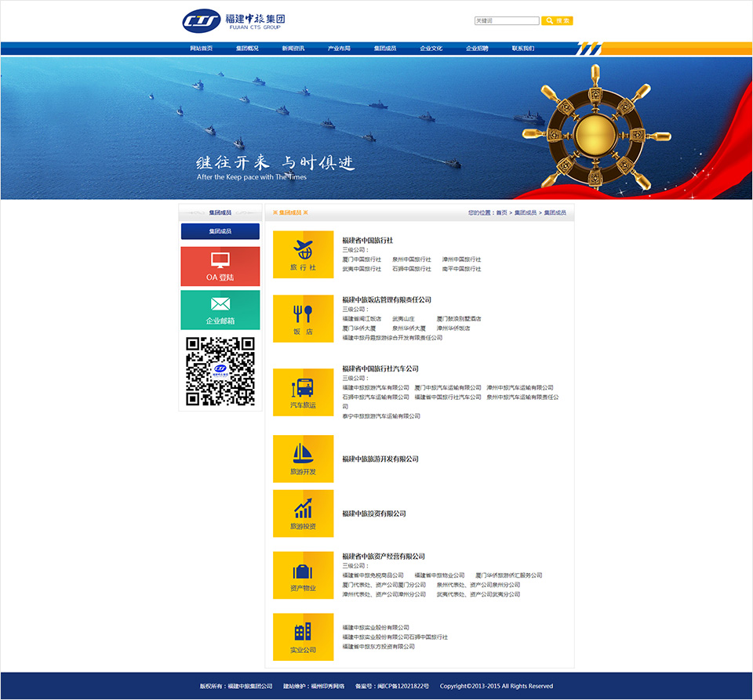Open the 旅游开发 sailboat icon tile
This screenshot has width=753, height=700.
(x=303, y=459)
